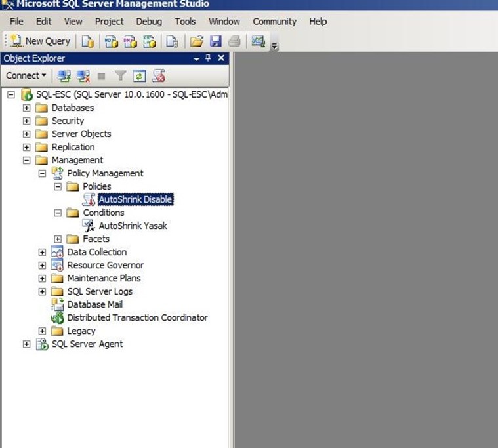The height and width of the screenshot is (448, 498).
Task: Open the Project menu
Action: coord(110,21)
